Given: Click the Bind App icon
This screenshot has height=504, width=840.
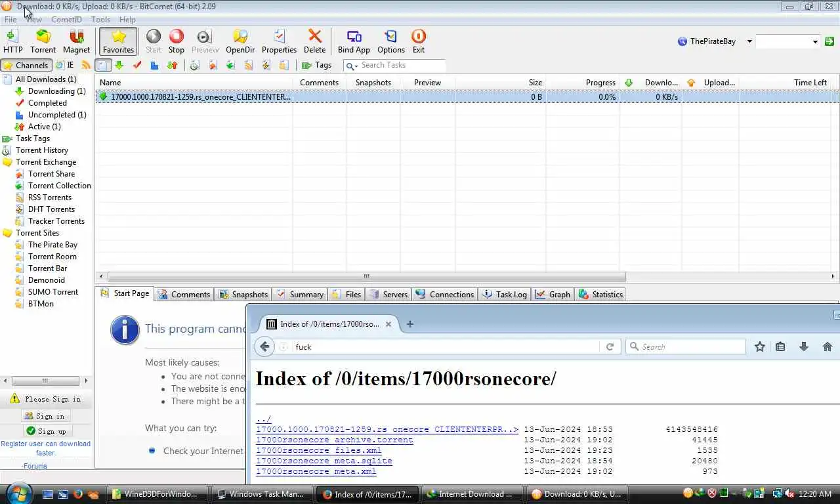Looking at the screenshot, I should click(354, 41).
